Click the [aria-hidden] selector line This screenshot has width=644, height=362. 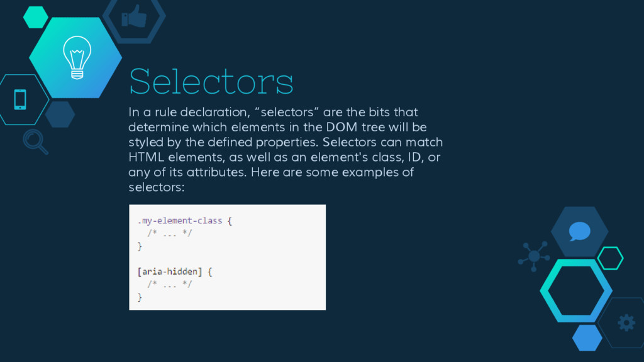(175, 271)
